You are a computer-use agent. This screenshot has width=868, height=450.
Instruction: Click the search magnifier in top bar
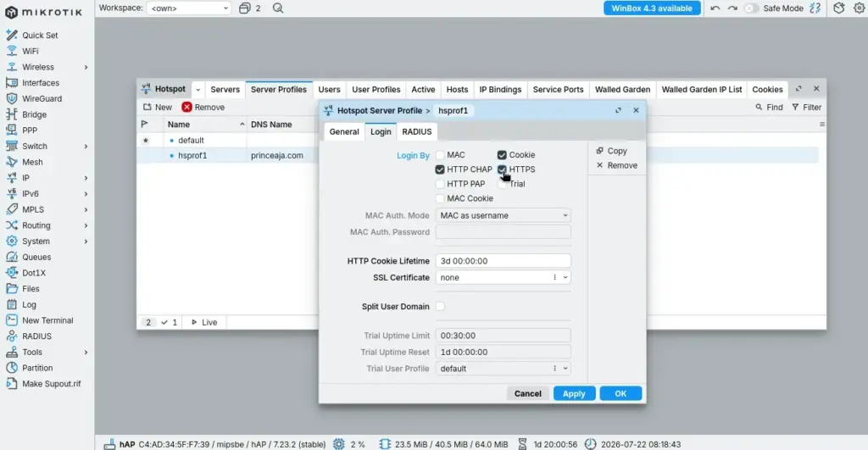(x=278, y=8)
